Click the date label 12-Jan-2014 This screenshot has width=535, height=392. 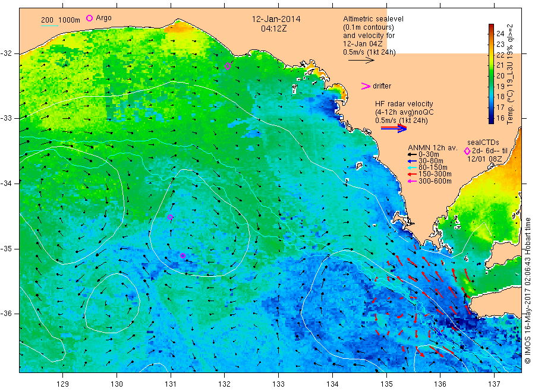(x=276, y=19)
